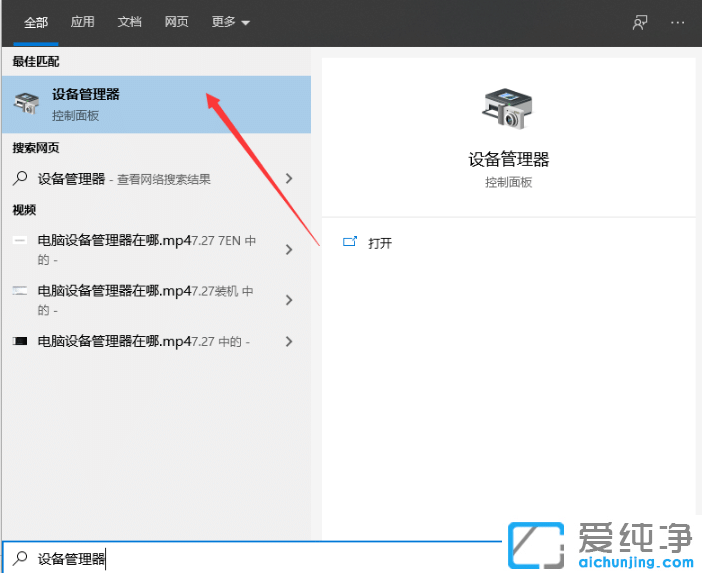Click the magnifier icon in the search box
The width and height of the screenshot is (702, 575).
[x=20, y=558]
